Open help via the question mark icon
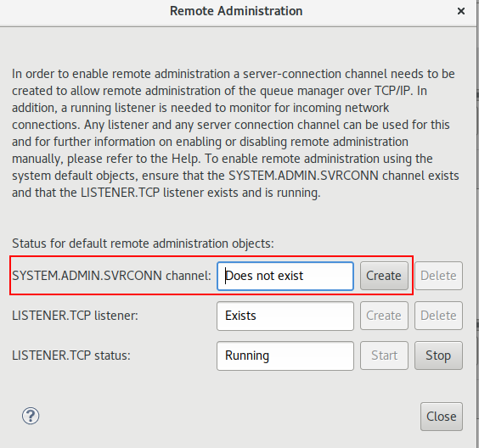The height and width of the screenshot is (448, 479). pyautogui.click(x=31, y=416)
